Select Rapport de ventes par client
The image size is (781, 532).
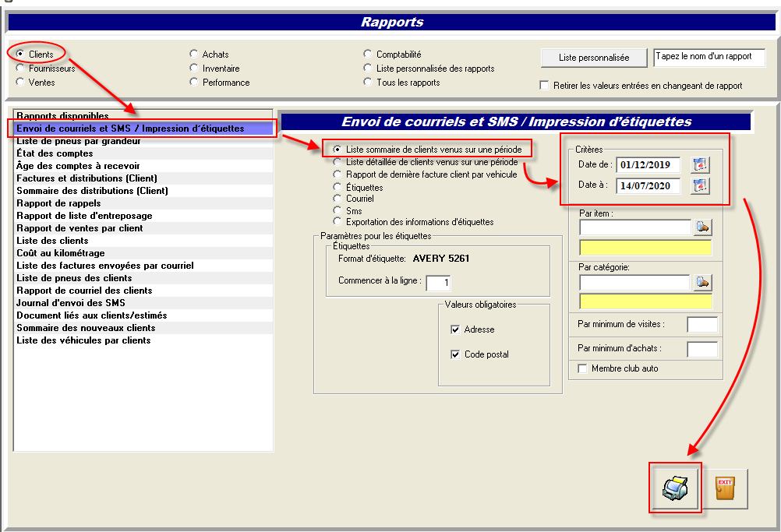pos(143,228)
